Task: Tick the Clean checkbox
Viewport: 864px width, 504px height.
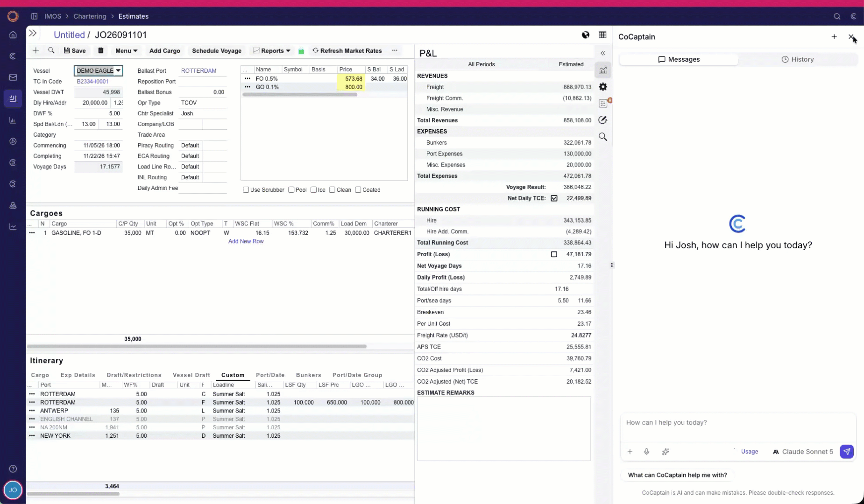Action: click(332, 190)
